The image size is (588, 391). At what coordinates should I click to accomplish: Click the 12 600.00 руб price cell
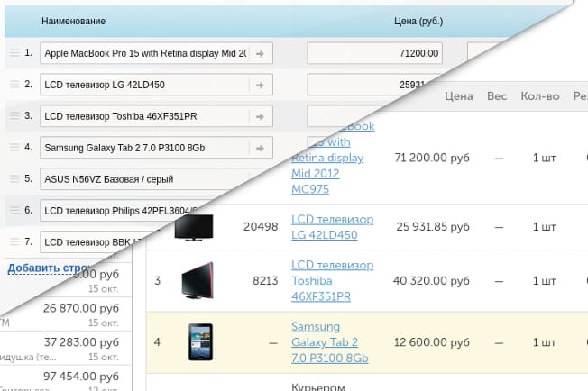[432, 342]
